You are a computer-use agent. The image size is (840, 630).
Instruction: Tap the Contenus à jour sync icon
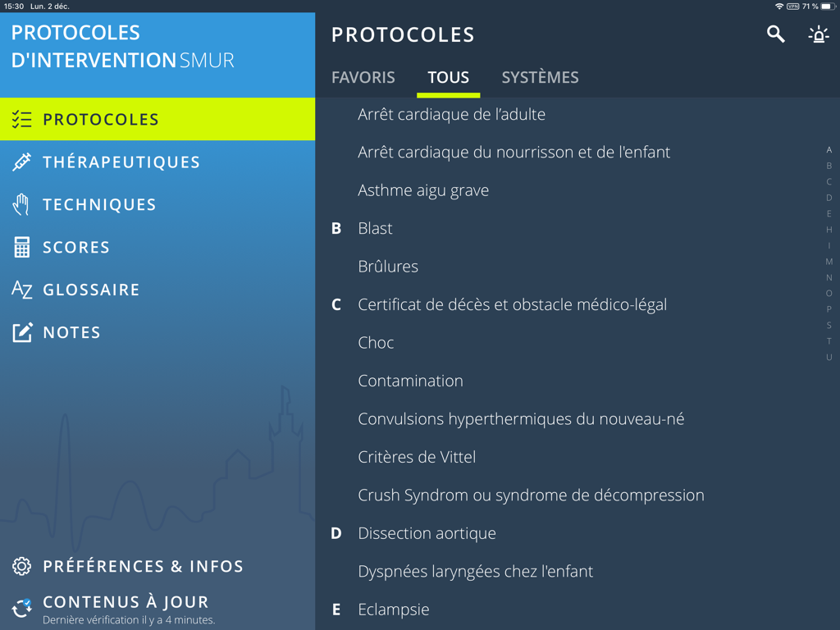[22, 609]
